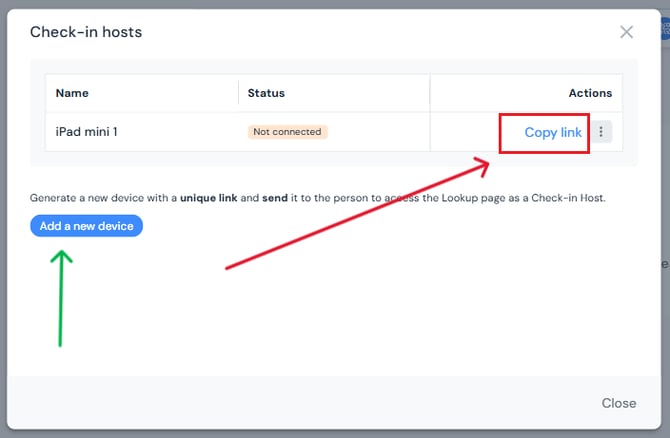Click the divider between Status and Actions headers

[430, 93]
